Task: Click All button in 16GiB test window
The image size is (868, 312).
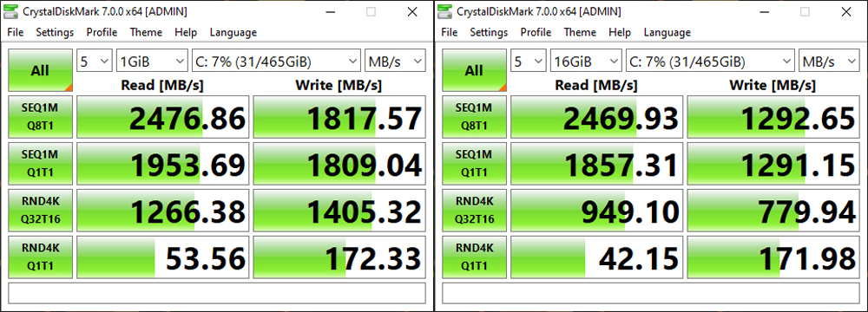Action: coord(475,70)
